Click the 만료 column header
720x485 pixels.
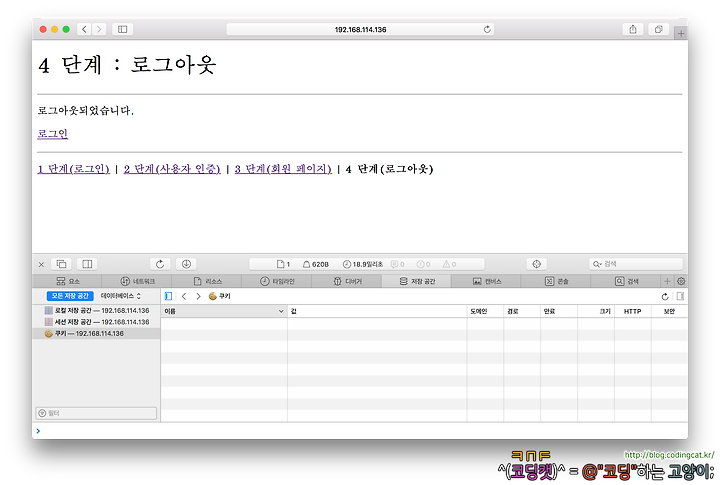coord(559,311)
